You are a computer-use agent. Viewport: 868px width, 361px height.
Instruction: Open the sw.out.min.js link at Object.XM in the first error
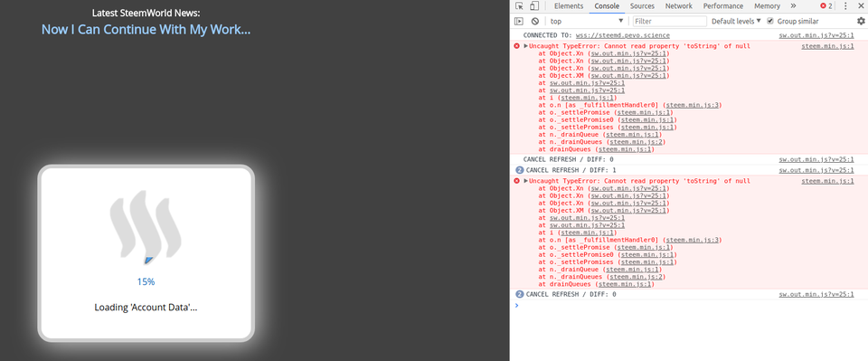coord(628,76)
